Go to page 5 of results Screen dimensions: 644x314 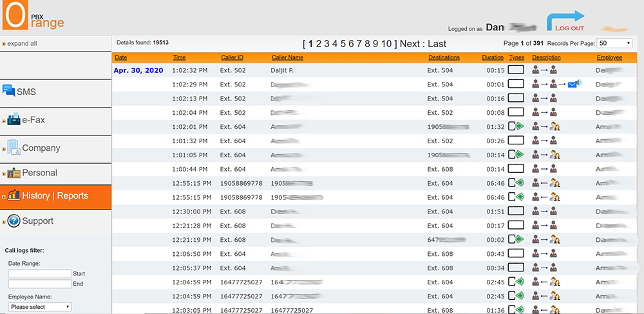(343, 44)
